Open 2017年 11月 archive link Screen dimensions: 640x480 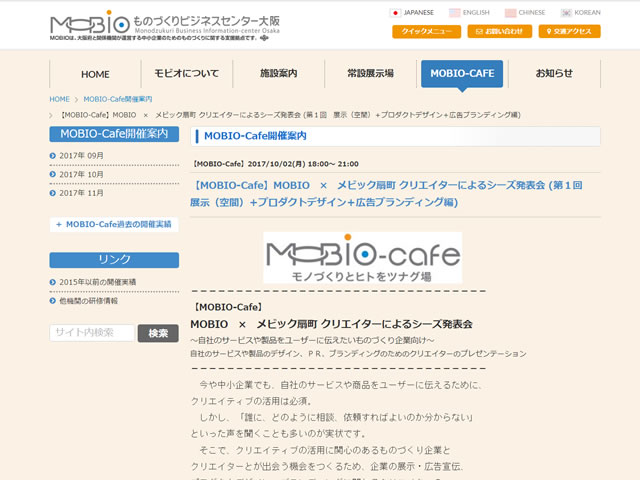(x=81, y=193)
